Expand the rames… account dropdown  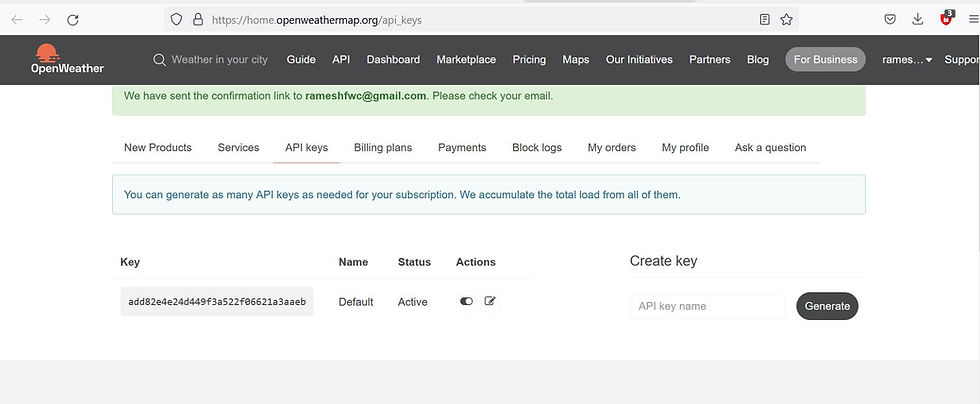[x=907, y=59]
